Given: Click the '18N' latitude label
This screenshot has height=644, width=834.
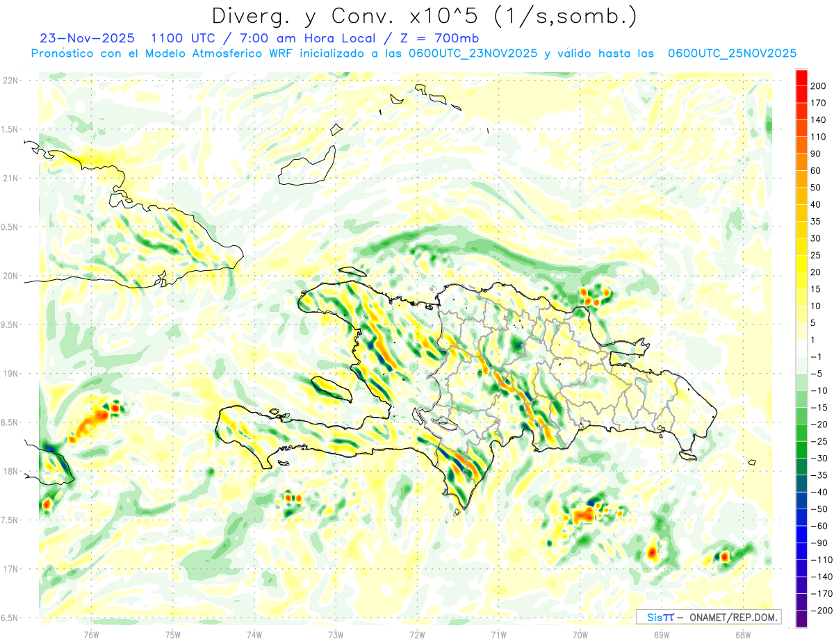Looking at the screenshot, I should pyautogui.click(x=10, y=471).
